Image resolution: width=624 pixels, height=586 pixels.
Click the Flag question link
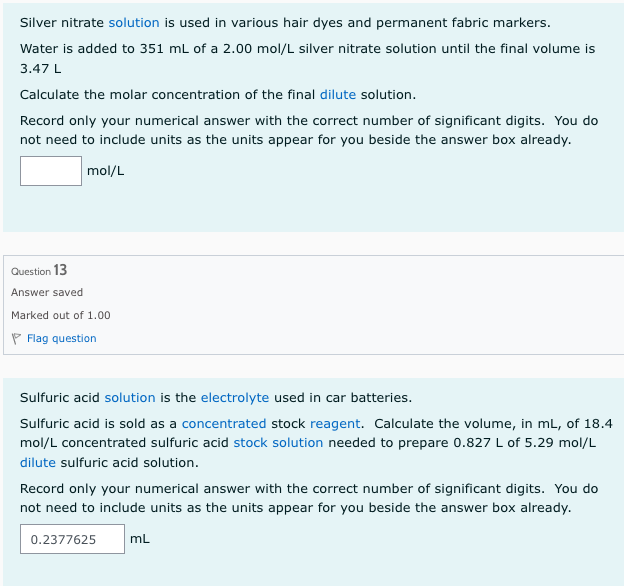(x=62, y=338)
